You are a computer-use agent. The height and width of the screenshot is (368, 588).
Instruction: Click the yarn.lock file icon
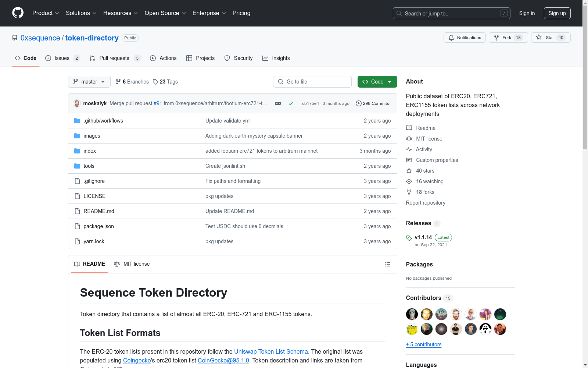pyautogui.click(x=77, y=241)
